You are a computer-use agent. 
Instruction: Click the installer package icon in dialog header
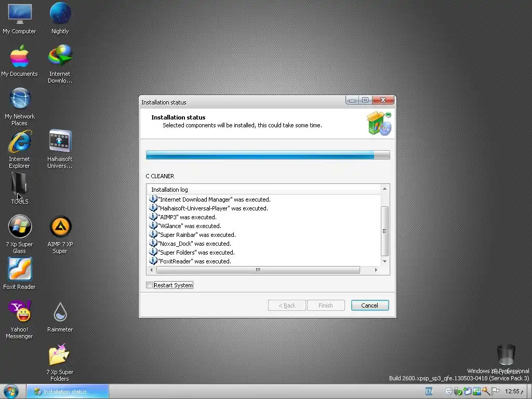coord(379,124)
